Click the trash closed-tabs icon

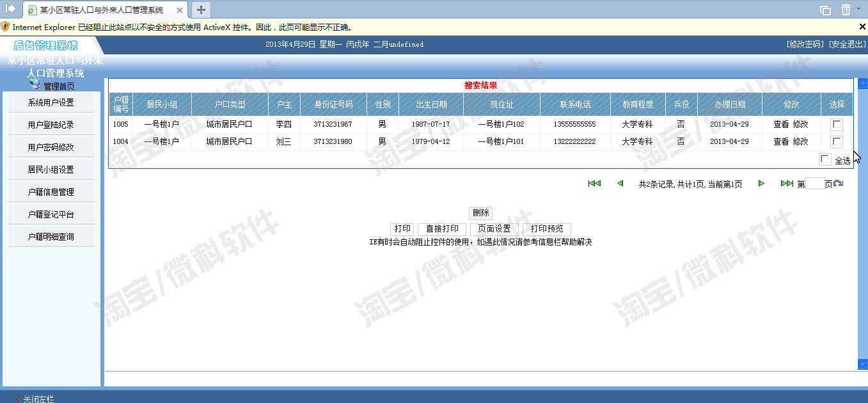846,10
